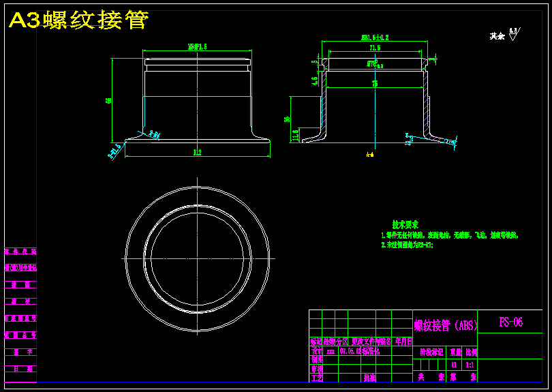Select the '112' base width dimension

pyautogui.click(x=197, y=153)
